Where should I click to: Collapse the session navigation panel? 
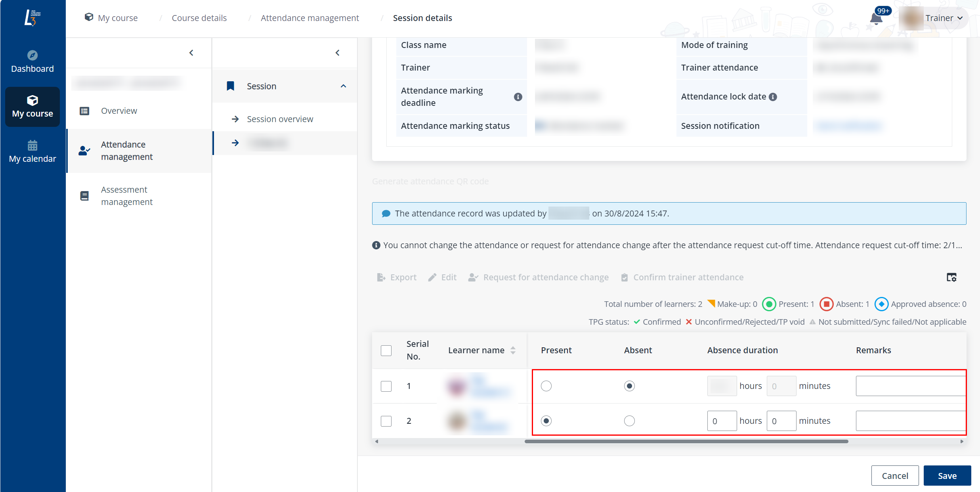[338, 53]
